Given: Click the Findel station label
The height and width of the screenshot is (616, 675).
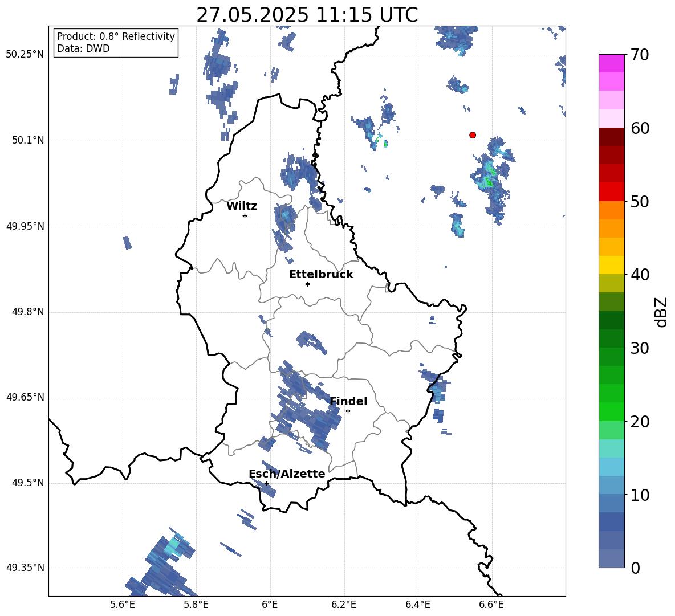Looking at the screenshot, I should (x=348, y=401).
